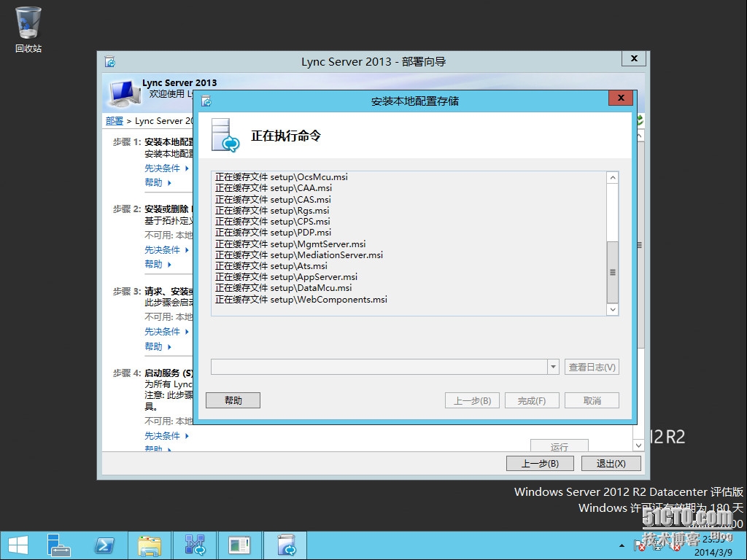
Task: Expand 先决条件 under 步骤 4
Action: (x=166, y=436)
